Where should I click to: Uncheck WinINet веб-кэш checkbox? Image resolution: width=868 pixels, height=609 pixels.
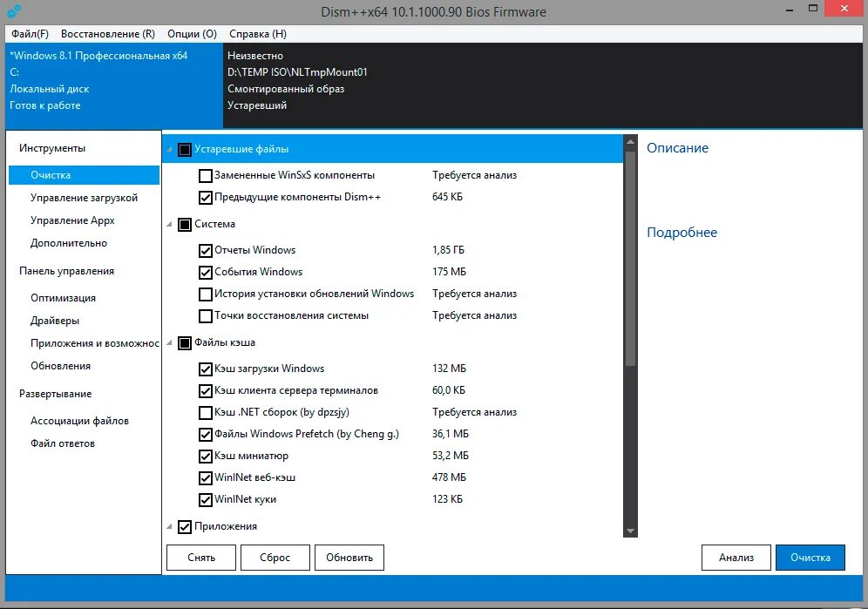click(x=206, y=477)
